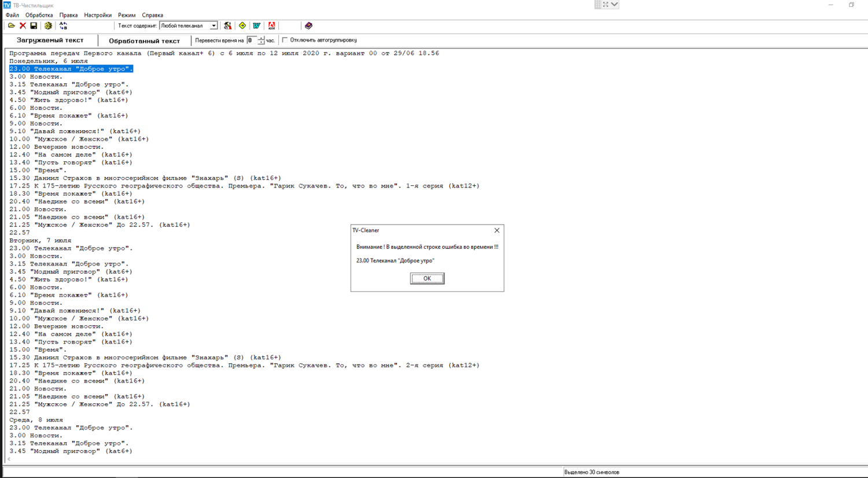Image resolution: width=868 pixels, height=478 pixels.
Task: Set the time offset value field
Action: point(251,40)
